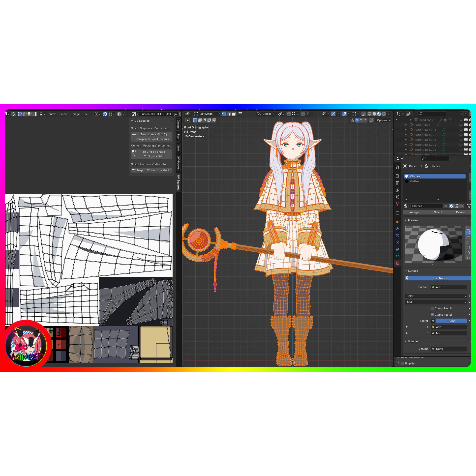The image size is (476, 476).
Task: Collapse the Preview panel
Action: tap(406, 220)
